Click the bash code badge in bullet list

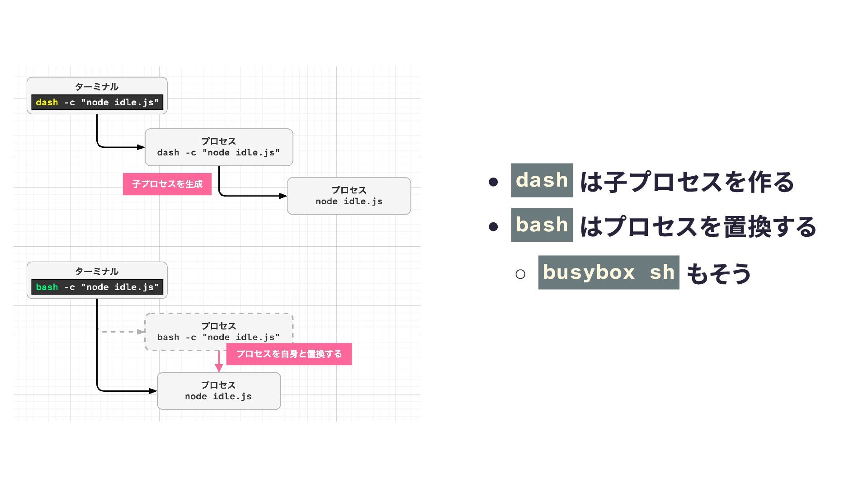point(542,225)
